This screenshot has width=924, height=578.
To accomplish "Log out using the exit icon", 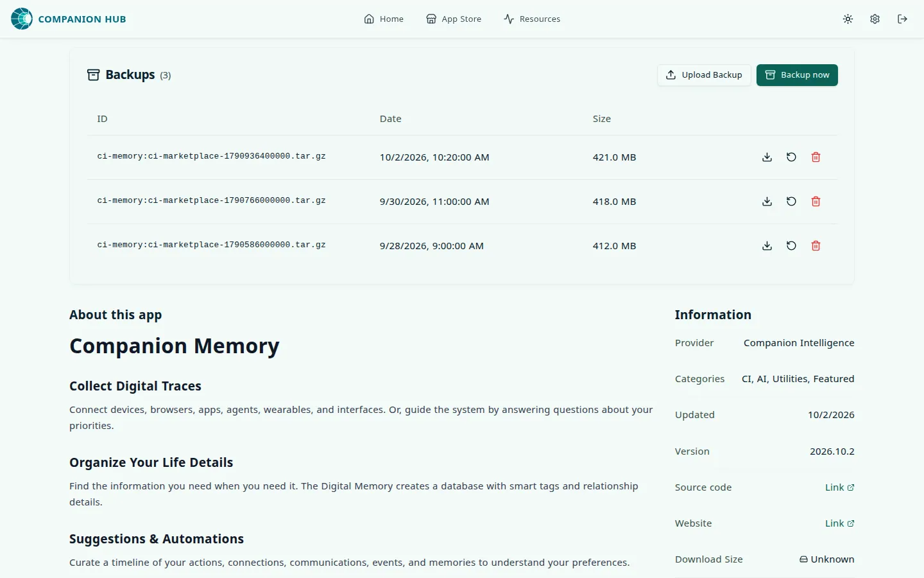I will pyautogui.click(x=902, y=19).
